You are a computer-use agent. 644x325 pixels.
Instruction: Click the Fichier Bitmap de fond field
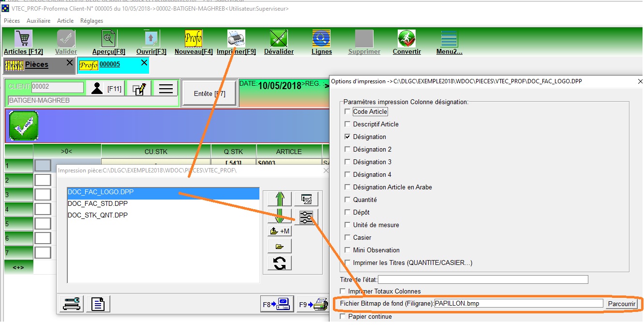pos(519,304)
